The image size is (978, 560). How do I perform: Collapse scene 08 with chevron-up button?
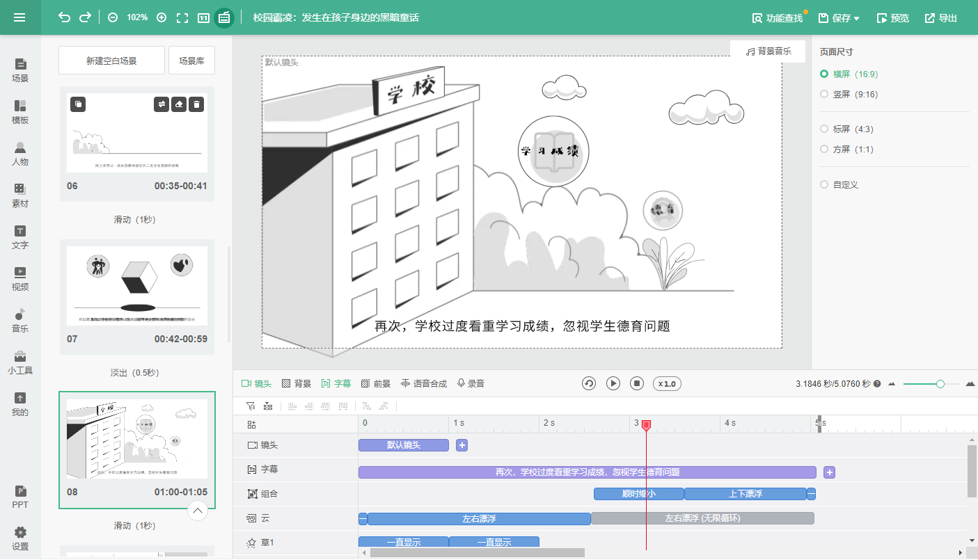[x=198, y=511]
